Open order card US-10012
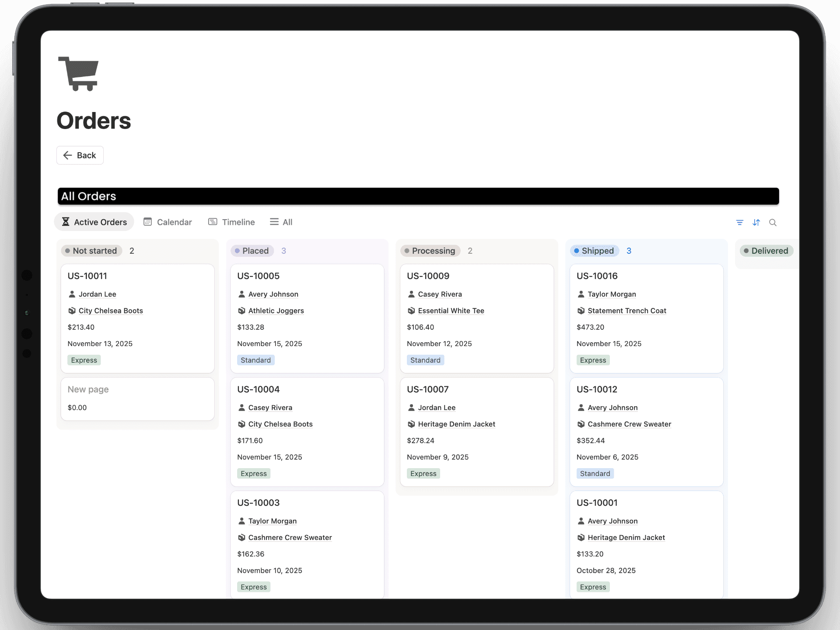Screen dimensions: 840x630 (x=597, y=389)
